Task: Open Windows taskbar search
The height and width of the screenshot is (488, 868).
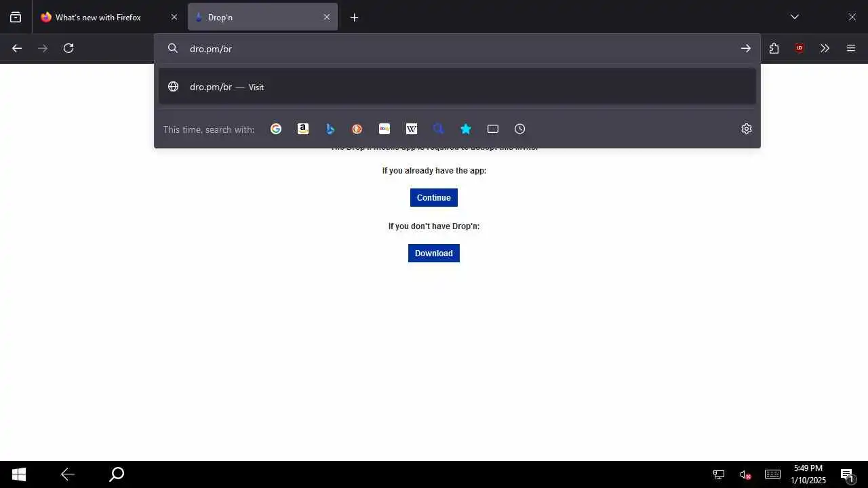Action: tap(117, 474)
